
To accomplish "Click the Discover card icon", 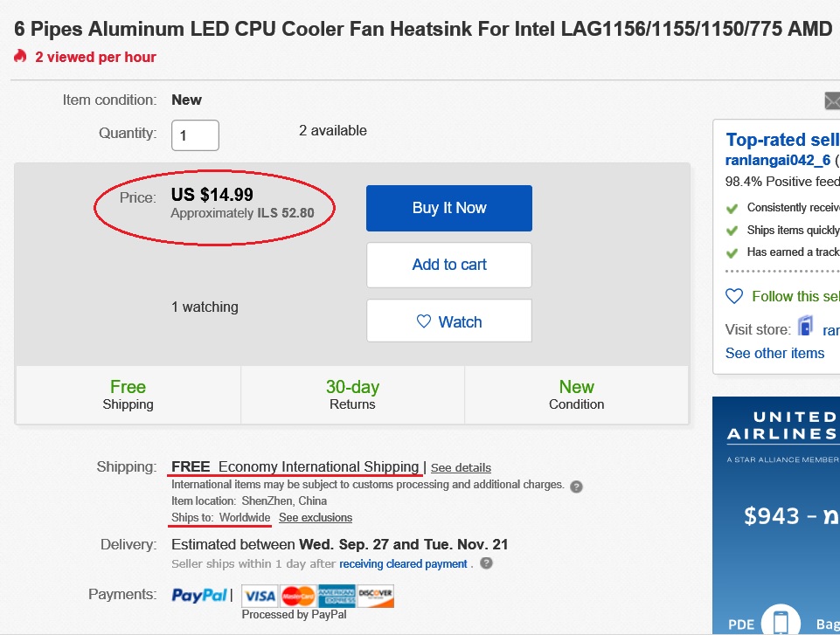I will (x=376, y=596).
